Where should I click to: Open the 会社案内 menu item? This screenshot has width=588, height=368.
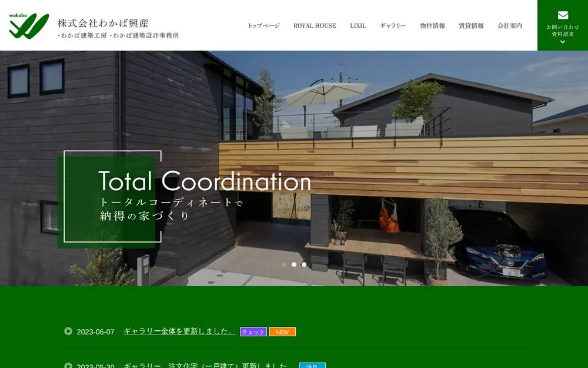pyautogui.click(x=510, y=25)
